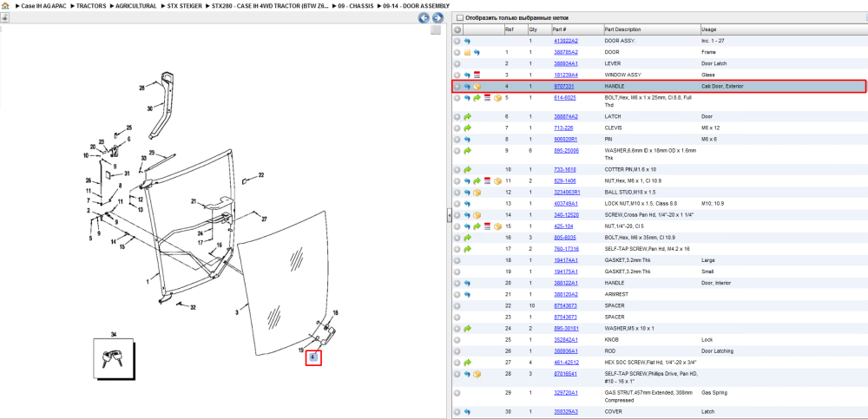Viewport: 868px width, 419px height.
Task: Click the box package icon on HANDLE 9707331 row
Action: point(477,87)
